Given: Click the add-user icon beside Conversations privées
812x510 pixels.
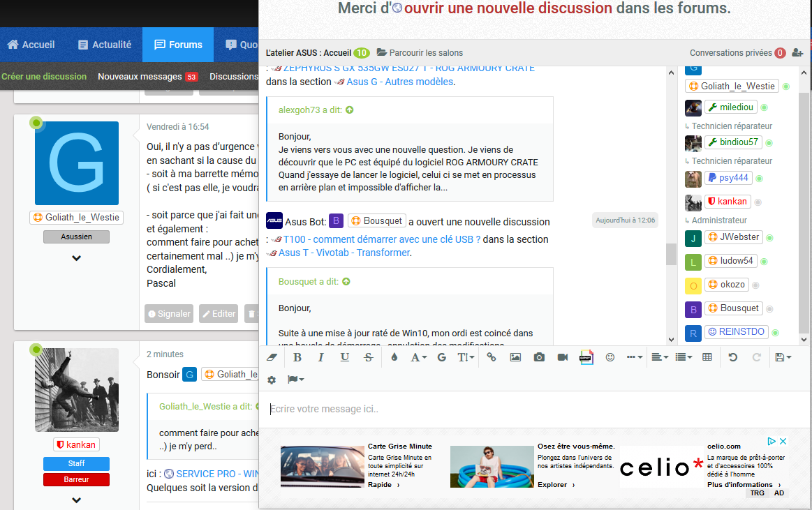Looking at the screenshot, I should [x=797, y=53].
